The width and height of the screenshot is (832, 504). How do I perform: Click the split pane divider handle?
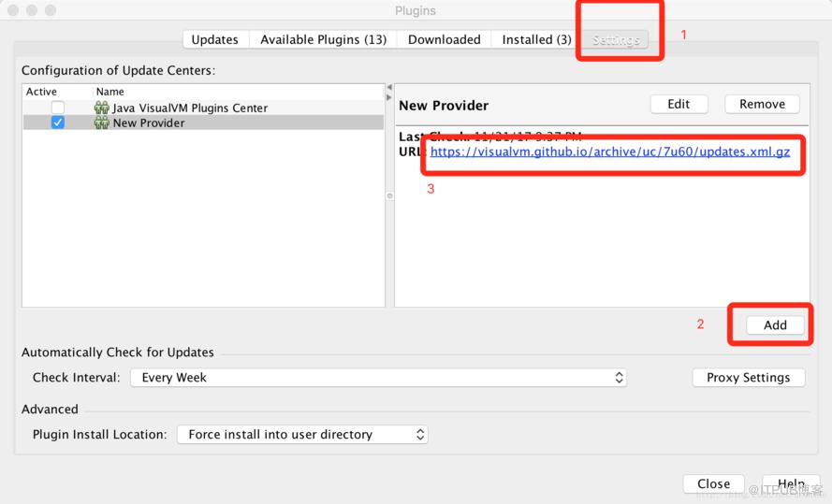390,196
